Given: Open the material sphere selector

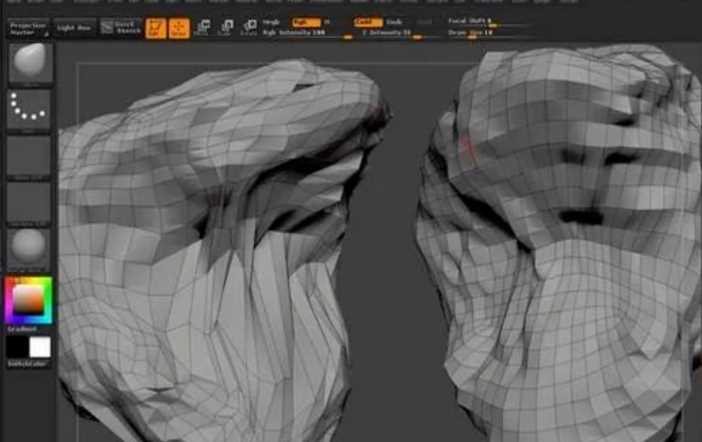Looking at the screenshot, I should [28, 248].
